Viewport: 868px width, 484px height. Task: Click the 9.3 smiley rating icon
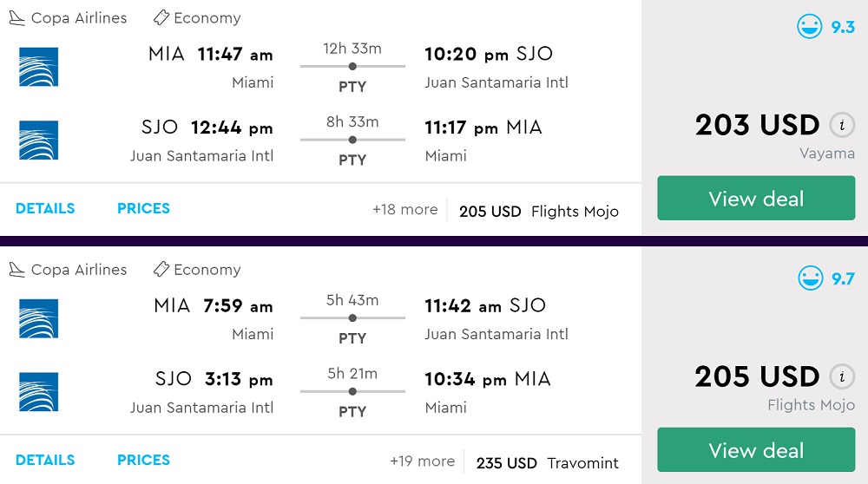point(809,27)
